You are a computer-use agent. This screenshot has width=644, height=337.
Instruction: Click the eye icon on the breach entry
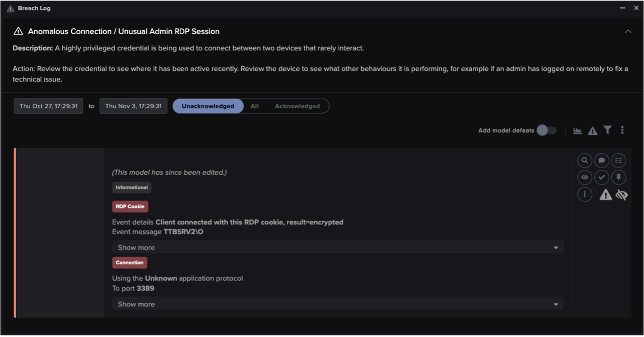pos(585,177)
